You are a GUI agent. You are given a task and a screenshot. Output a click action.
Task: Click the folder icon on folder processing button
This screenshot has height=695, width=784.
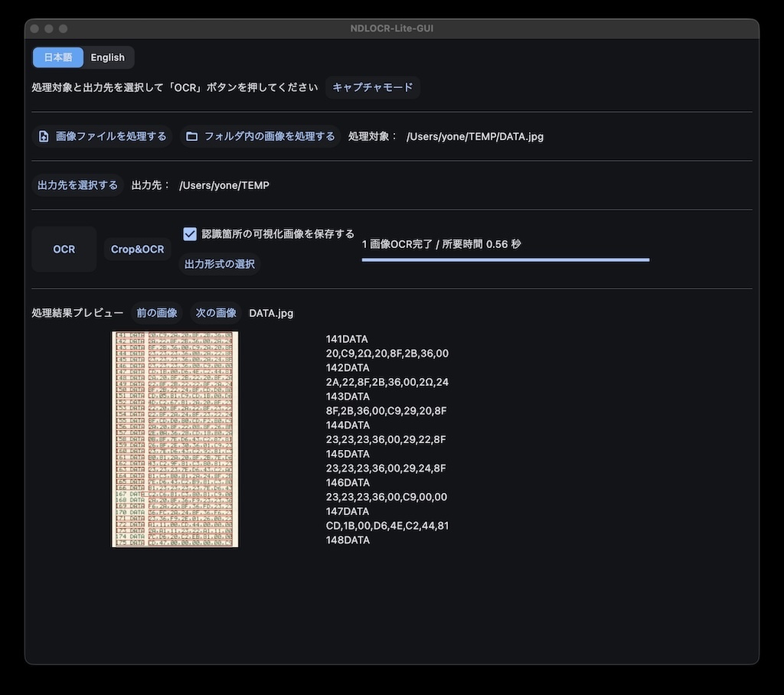tap(191, 136)
